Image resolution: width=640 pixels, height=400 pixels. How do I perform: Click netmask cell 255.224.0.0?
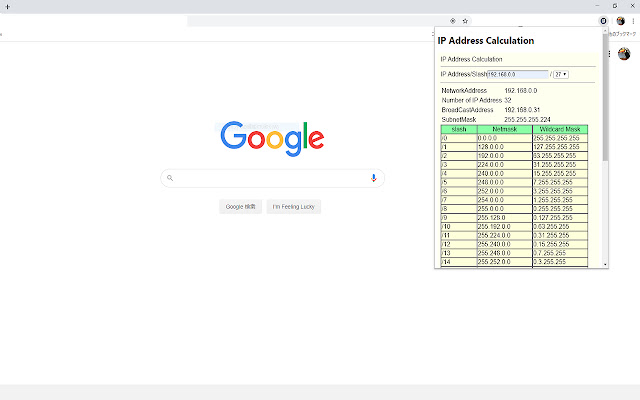pyautogui.click(x=505, y=236)
